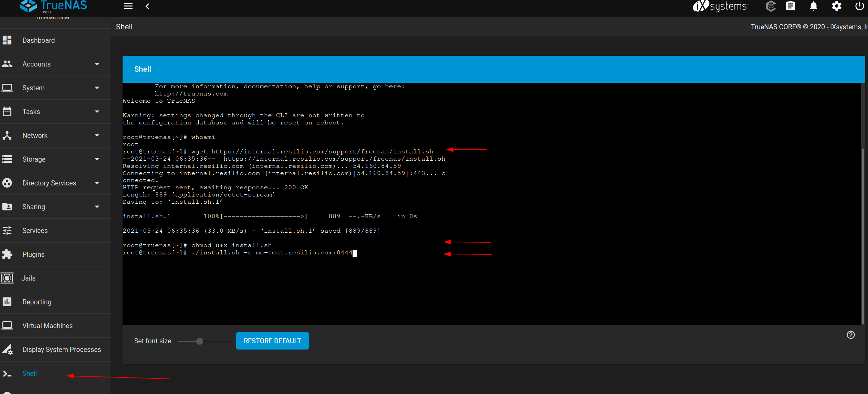
Task: Open Display System Processes
Action: 62,349
